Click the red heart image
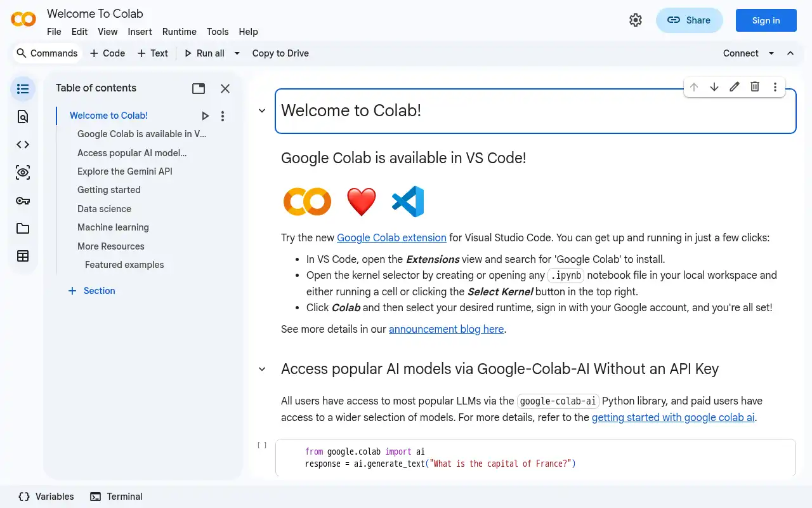 pyautogui.click(x=362, y=202)
